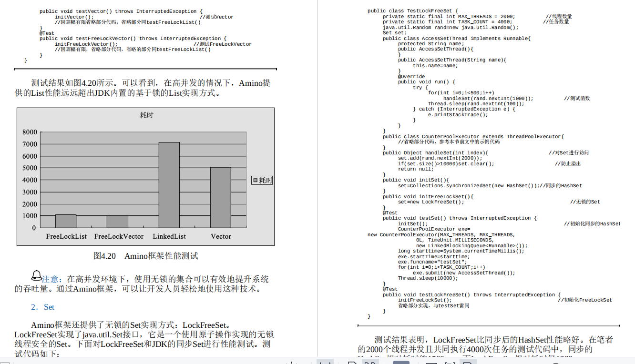This screenshot has width=635, height=364.
Task: Click the line public void testFreeLockVector()
Action: [133, 39]
